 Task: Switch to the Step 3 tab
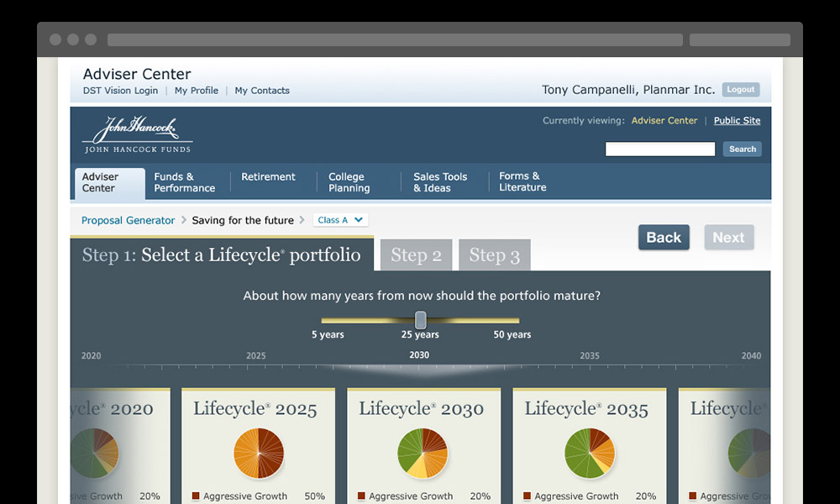495,255
